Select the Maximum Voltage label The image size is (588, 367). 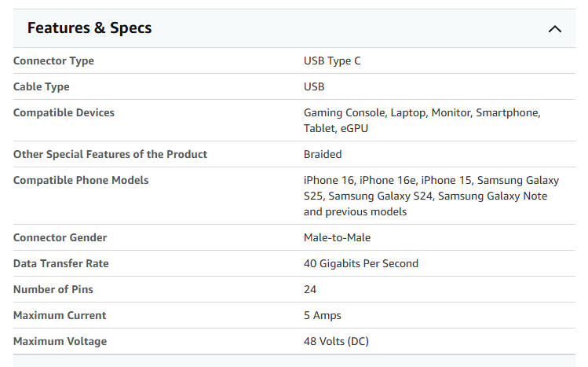pyautogui.click(x=60, y=342)
